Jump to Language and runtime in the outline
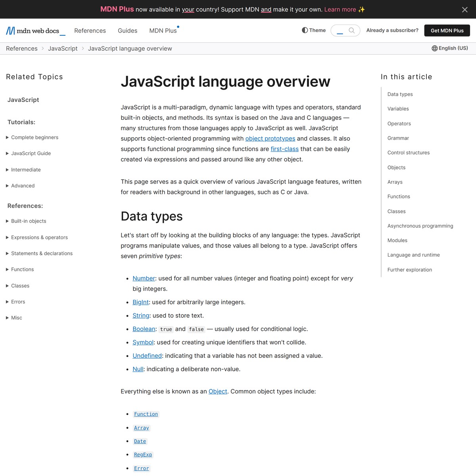This screenshot has width=476, height=476. [414, 255]
